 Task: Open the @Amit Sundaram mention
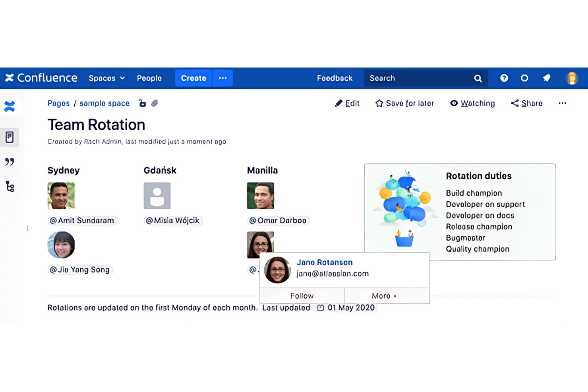coord(82,220)
